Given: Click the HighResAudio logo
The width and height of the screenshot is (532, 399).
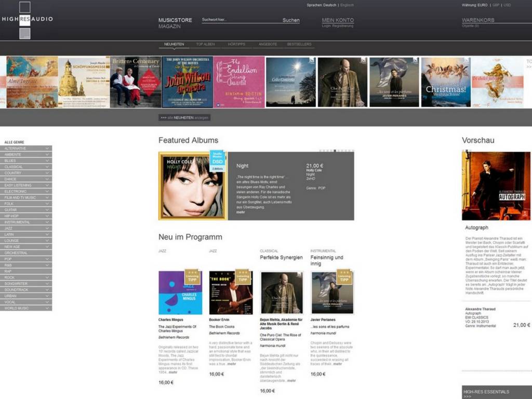Looking at the screenshot, I should [x=27, y=20].
